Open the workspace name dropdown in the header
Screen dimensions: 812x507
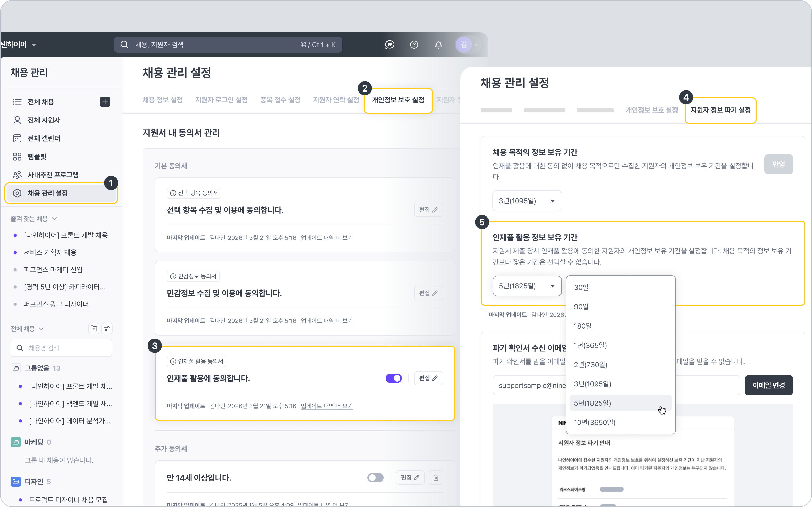34,45
